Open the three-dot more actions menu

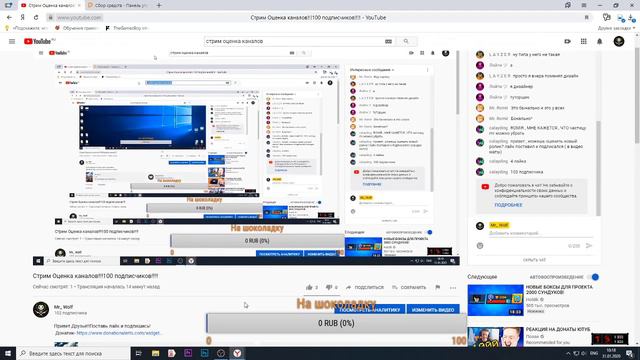pyautogui.click(x=453, y=287)
